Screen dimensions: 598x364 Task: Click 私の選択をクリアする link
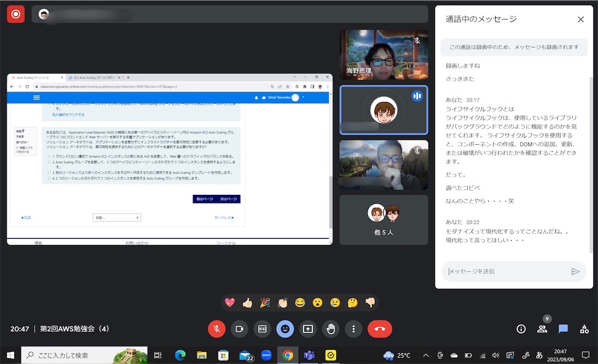pos(68,114)
